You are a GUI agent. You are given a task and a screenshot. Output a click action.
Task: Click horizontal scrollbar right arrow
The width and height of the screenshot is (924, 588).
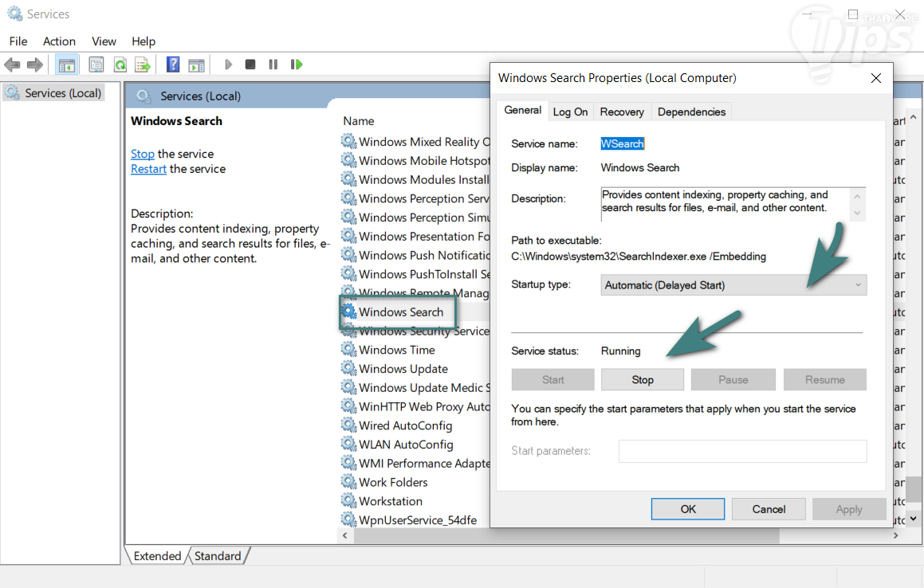[x=896, y=535]
